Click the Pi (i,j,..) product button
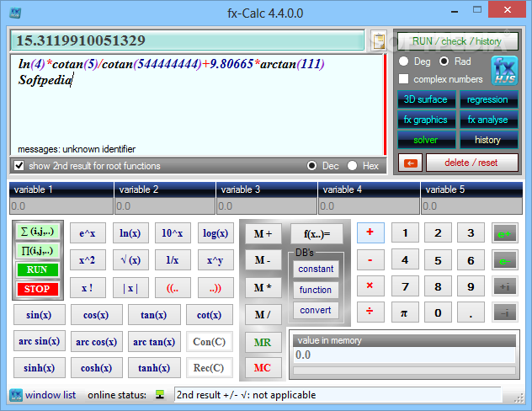Viewport: 532px width, 411px height. click(37, 251)
